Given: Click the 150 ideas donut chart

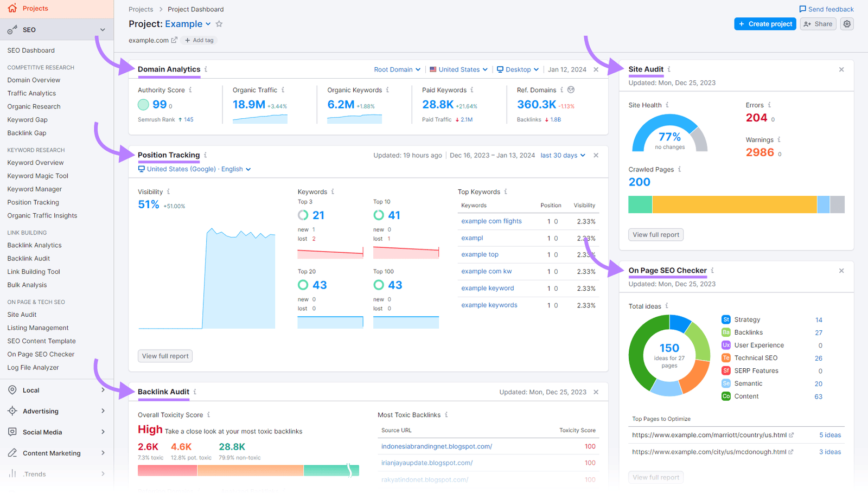Looking at the screenshot, I should pyautogui.click(x=669, y=355).
